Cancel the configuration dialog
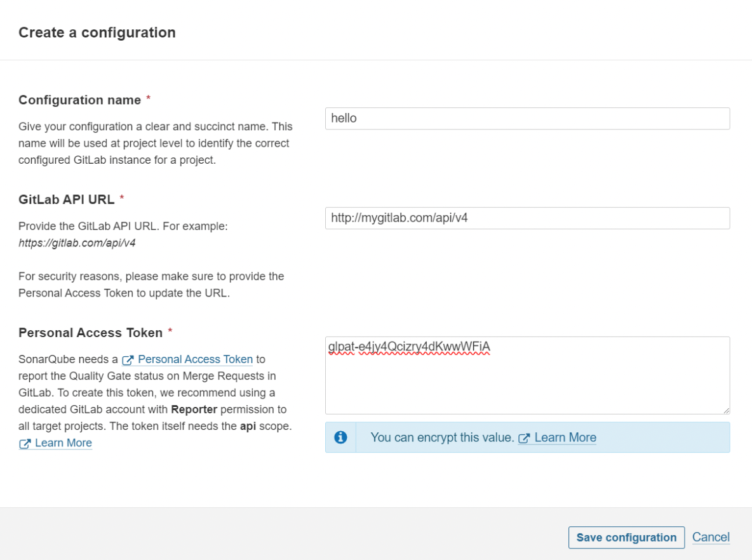This screenshot has width=752, height=560. click(x=711, y=537)
